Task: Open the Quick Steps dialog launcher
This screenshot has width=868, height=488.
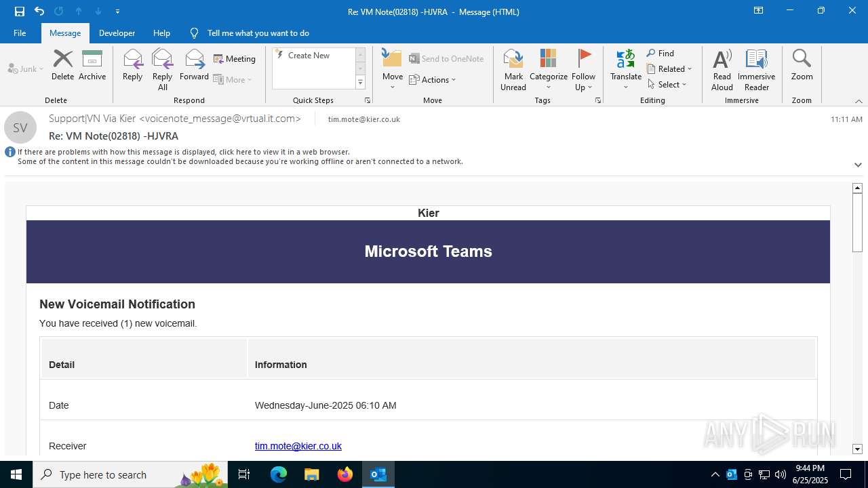Action: click(x=368, y=100)
